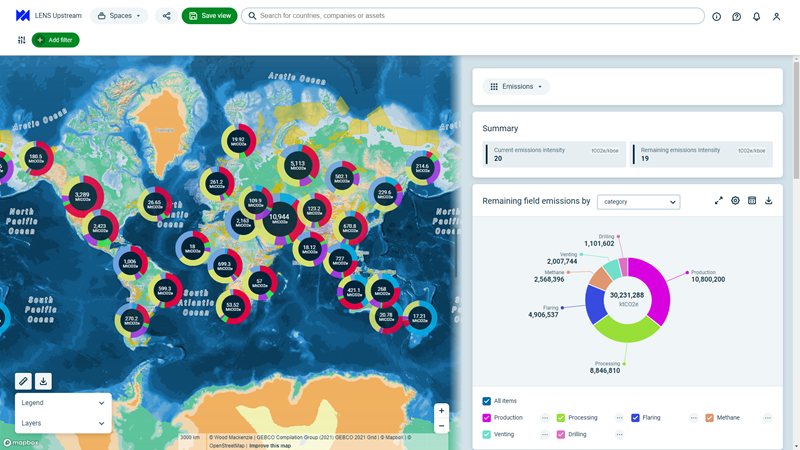Select the map measure ruler tool
The width and height of the screenshot is (800, 450).
[23, 381]
